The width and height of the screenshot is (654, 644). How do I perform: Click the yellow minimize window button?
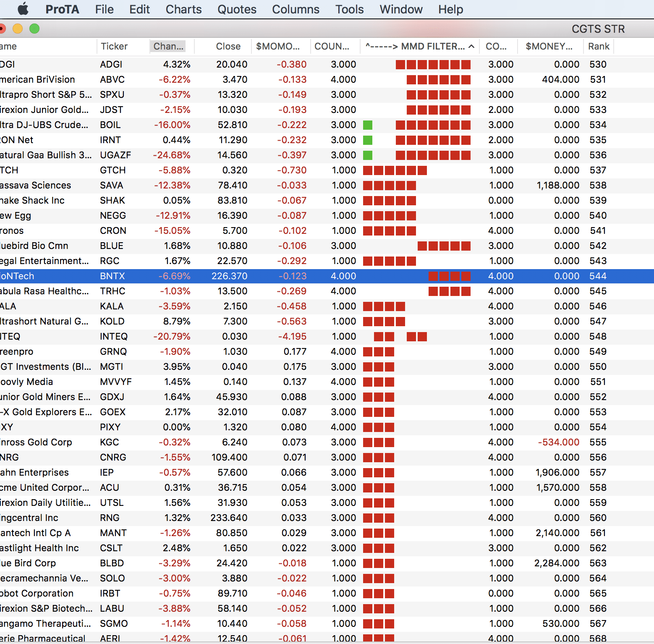(x=18, y=29)
